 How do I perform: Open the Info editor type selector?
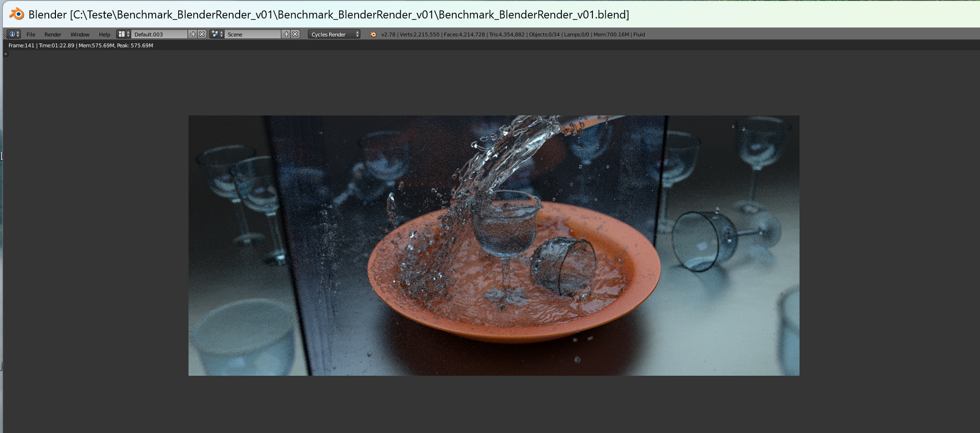click(14, 34)
